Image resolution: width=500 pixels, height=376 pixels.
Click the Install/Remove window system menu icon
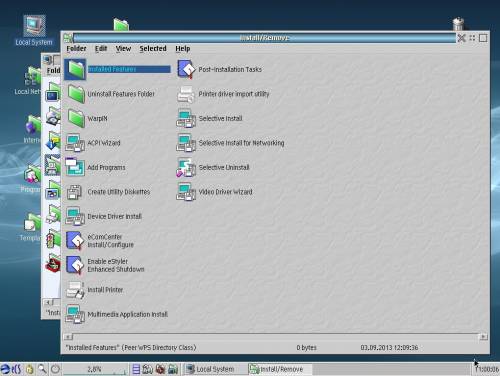click(x=68, y=37)
